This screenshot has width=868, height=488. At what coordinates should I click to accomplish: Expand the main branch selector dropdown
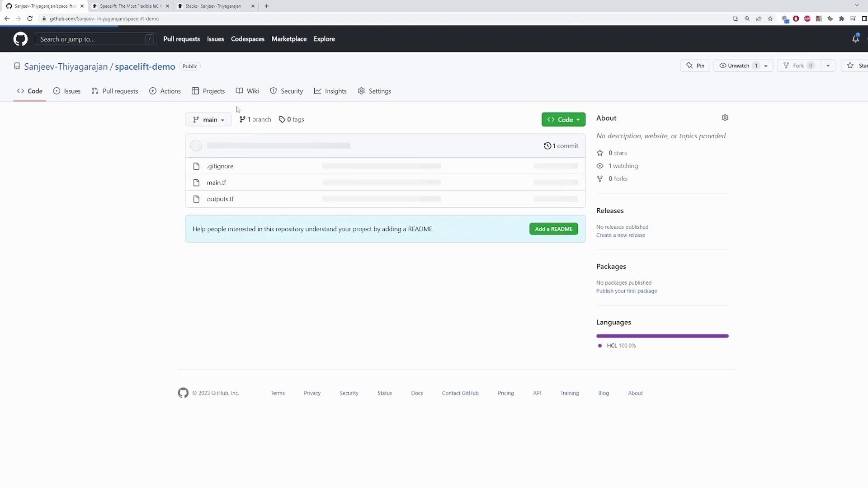coord(208,120)
